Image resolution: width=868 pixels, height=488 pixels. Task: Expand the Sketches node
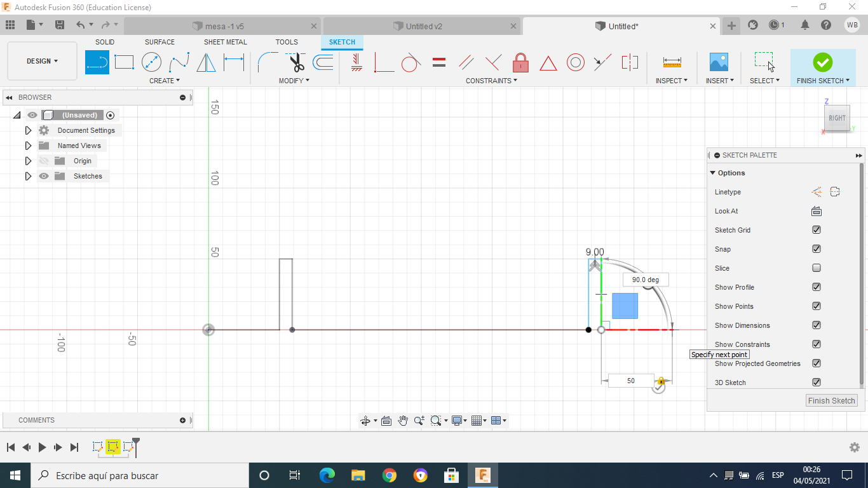28,176
